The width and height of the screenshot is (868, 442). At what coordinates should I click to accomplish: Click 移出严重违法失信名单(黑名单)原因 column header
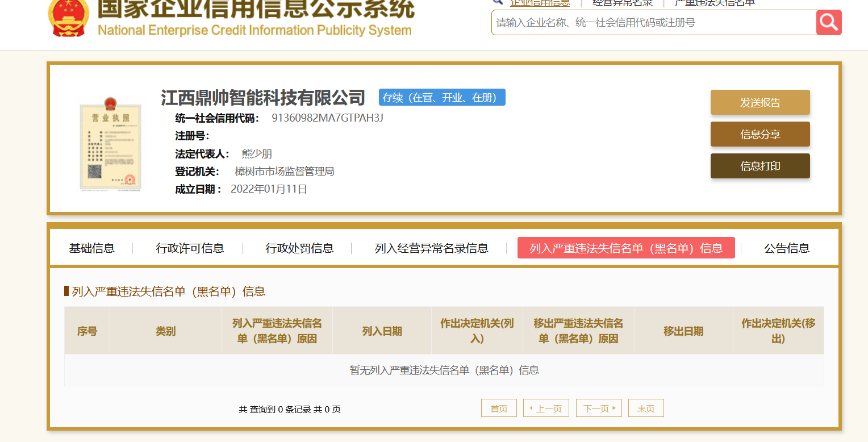tap(578, 331)
